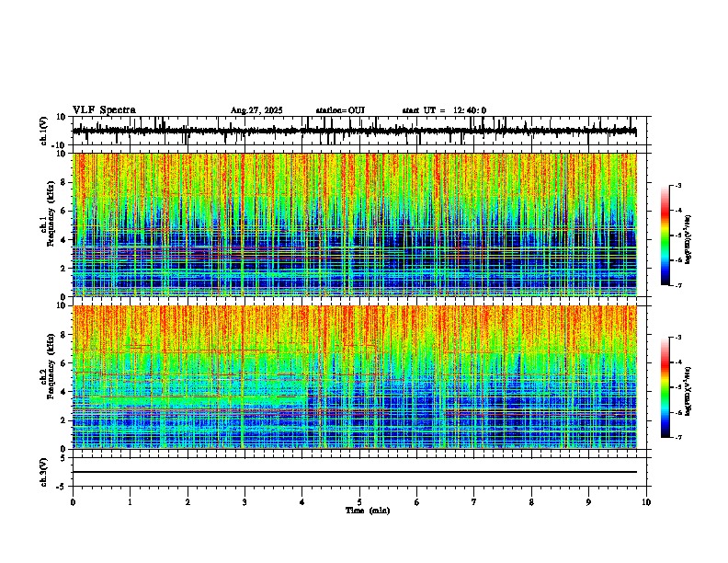
Task: Click the "-7" tick on ch.2 colorbar
Action: click(678, 438)
